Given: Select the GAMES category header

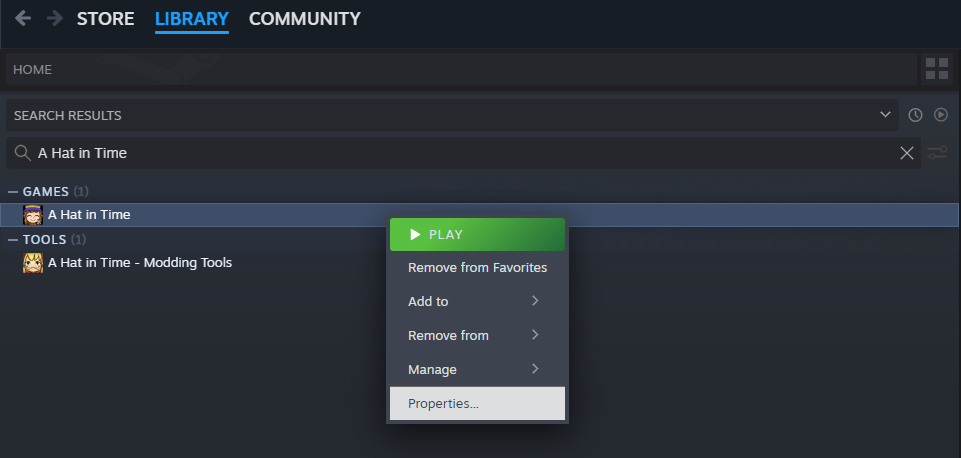Looking at the screenshot, I should (46, 192).
